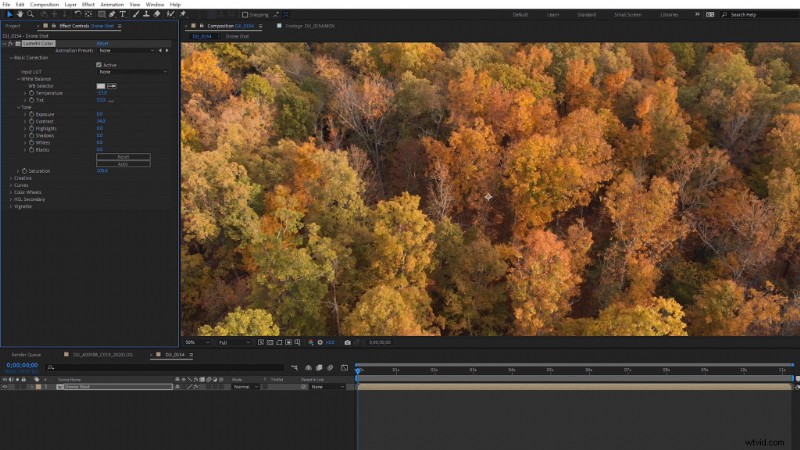Screen dimensions: 800x450
Task: Open the File menu
Action: 6,4
